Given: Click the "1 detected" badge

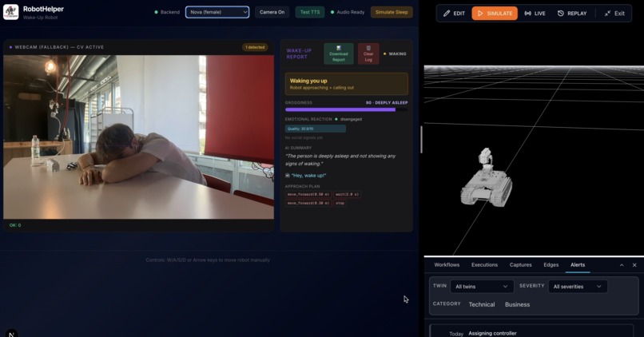Looking at the screenshot, I should 255,47.
